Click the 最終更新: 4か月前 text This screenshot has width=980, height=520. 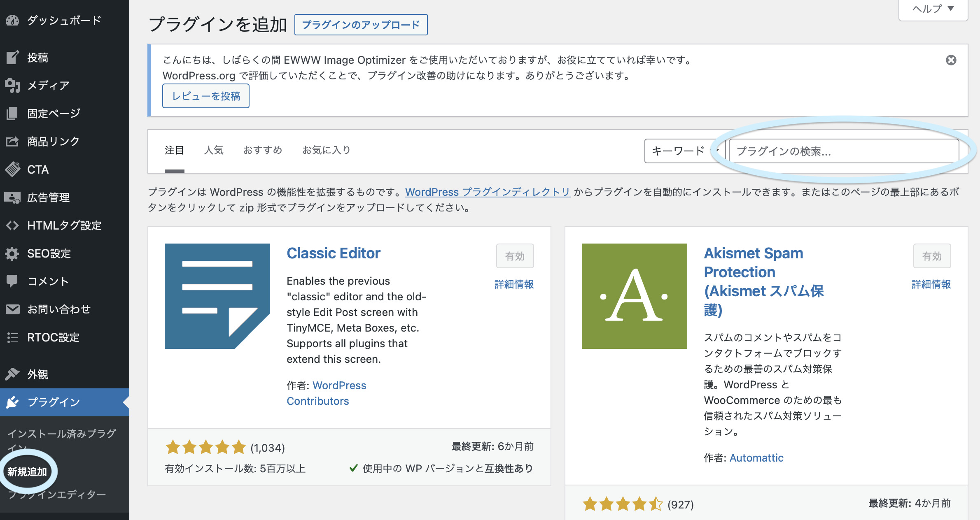(910, 503)
